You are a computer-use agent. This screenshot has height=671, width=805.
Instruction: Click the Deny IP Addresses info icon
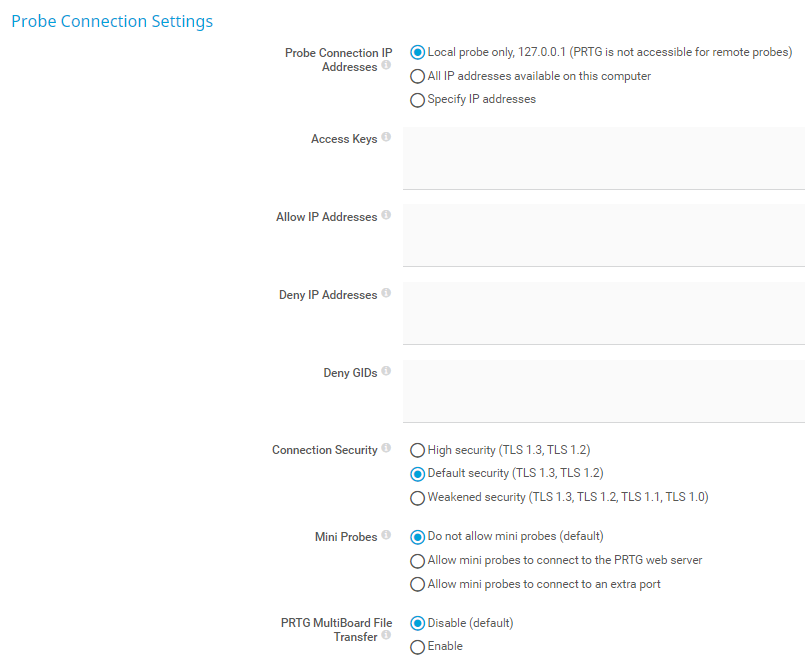coord(386,293)
